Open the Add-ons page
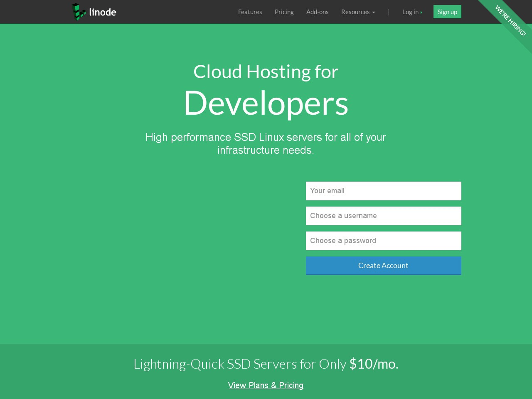Viewport: 532px width, 399px height. pos(317,12)
